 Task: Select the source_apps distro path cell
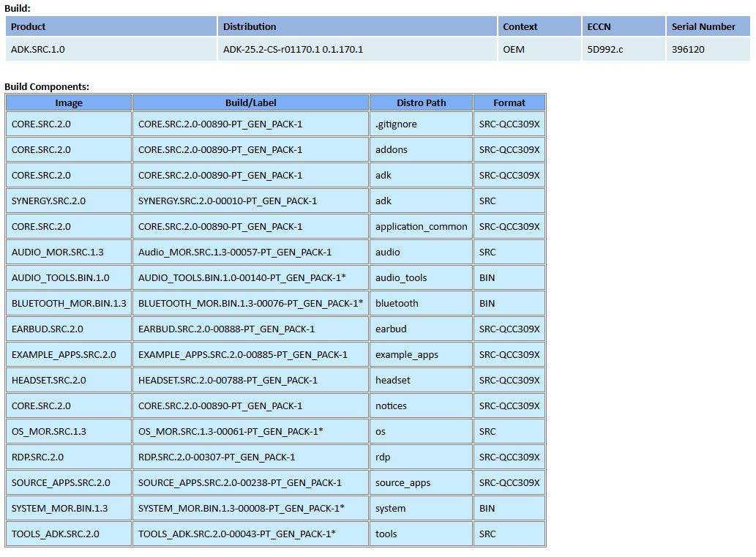click(403, 482)
